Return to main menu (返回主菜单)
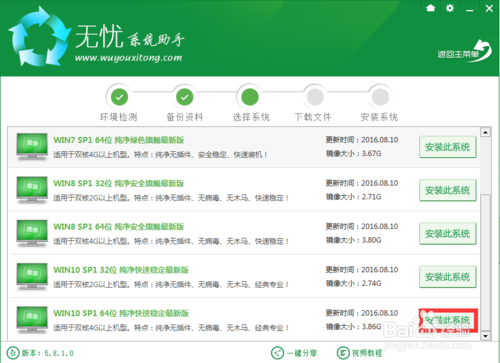 465,52
